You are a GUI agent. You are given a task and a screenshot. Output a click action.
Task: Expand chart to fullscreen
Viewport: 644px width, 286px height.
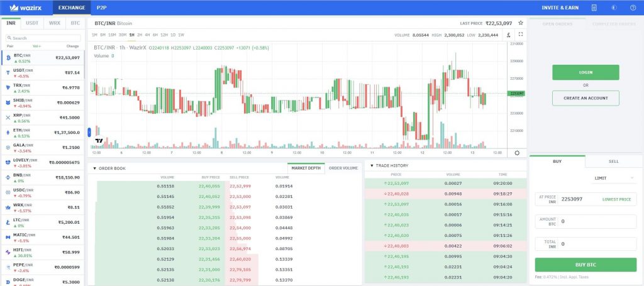520,35
